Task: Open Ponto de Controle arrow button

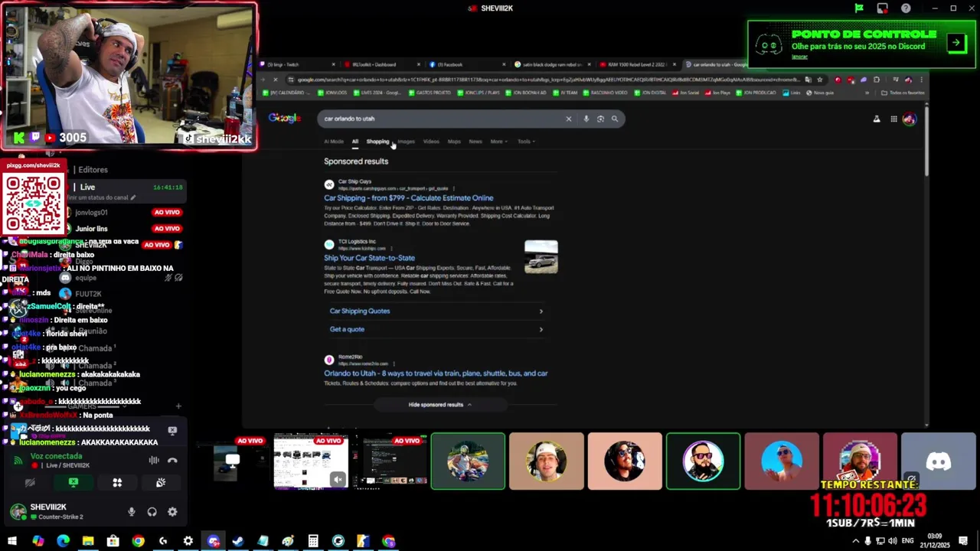Action: point(956,43)
